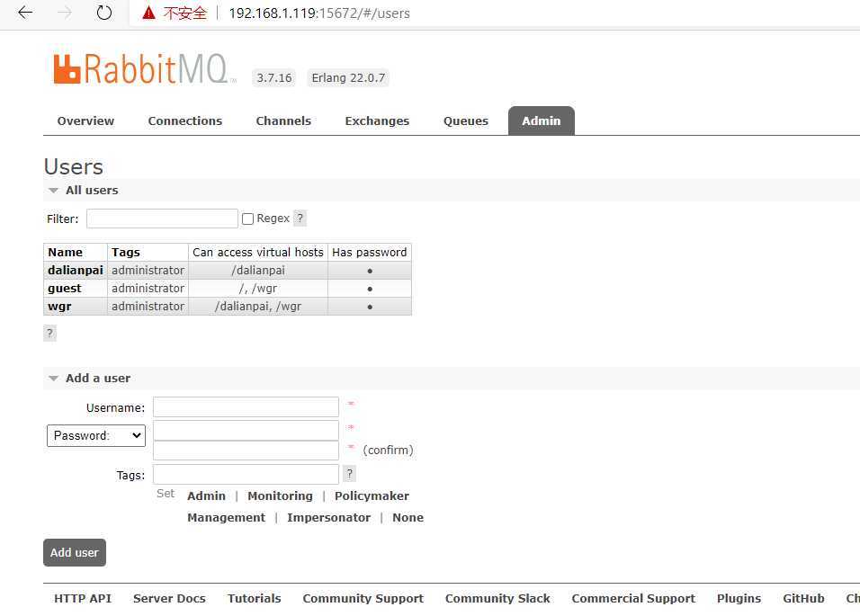Open the Plugins footer link

click(x=739, y=598)
